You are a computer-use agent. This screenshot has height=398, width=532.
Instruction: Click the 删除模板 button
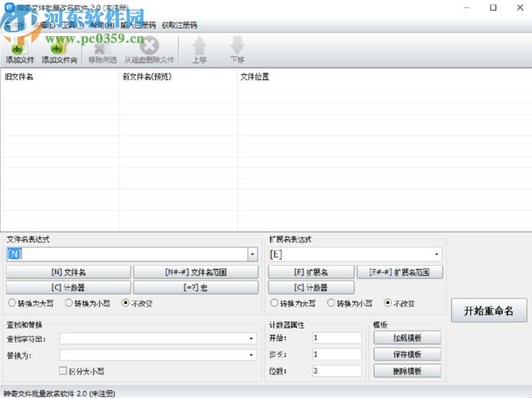pyautogui.click(x=407, y=371)
